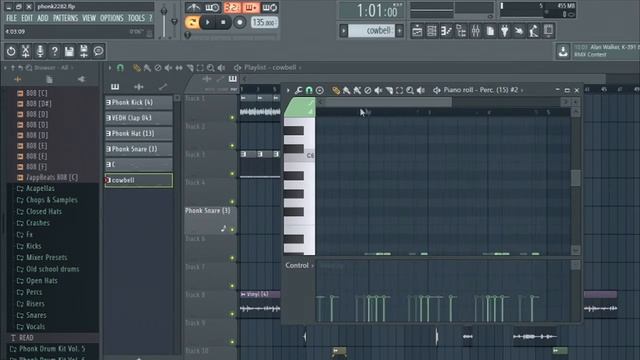Mute Track 8 using its green dot
The image size is (640, 360).
[x=232, y=314]
